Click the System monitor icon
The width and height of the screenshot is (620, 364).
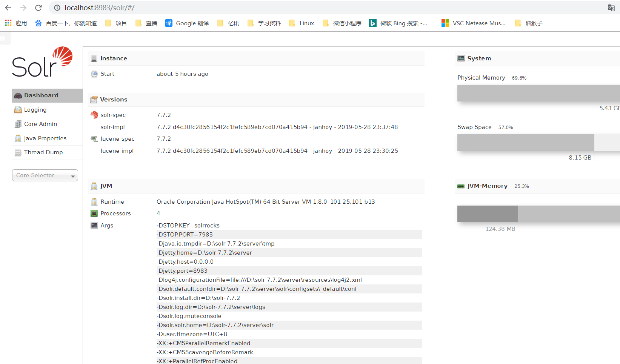[461, 58]
